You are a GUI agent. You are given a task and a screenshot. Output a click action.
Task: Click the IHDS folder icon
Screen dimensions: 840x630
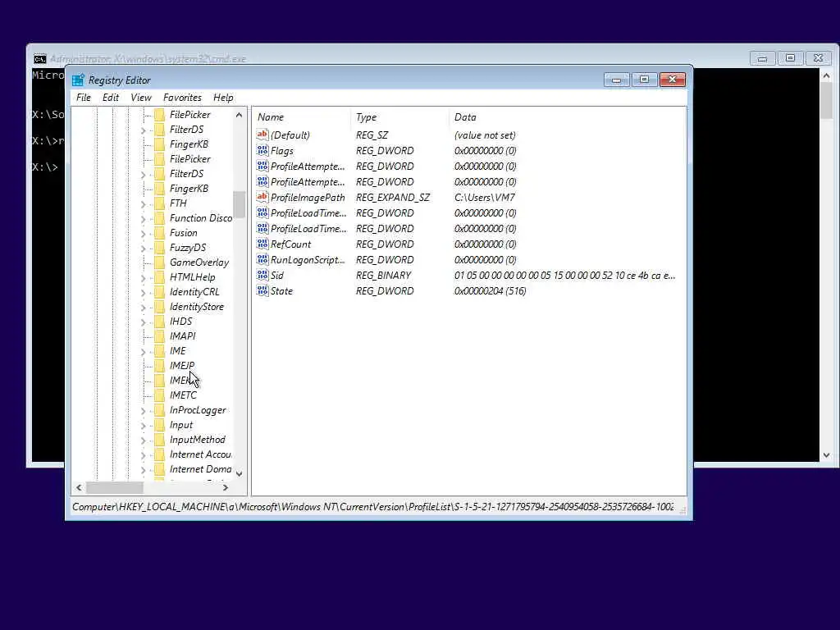(160, 322)
